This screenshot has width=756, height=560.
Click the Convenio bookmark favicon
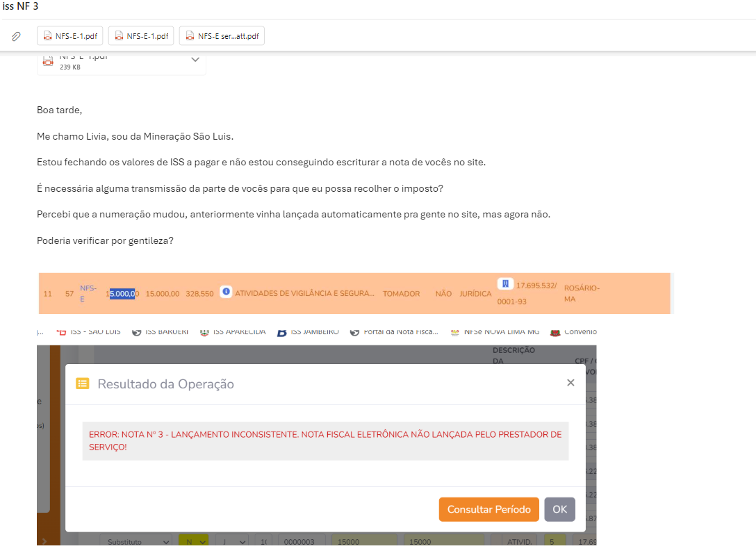tap(555, 332)
